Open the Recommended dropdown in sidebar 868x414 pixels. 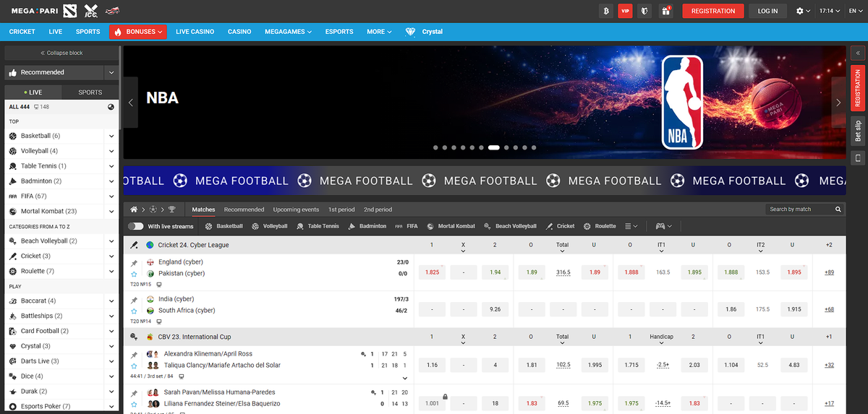pos(111,72)
